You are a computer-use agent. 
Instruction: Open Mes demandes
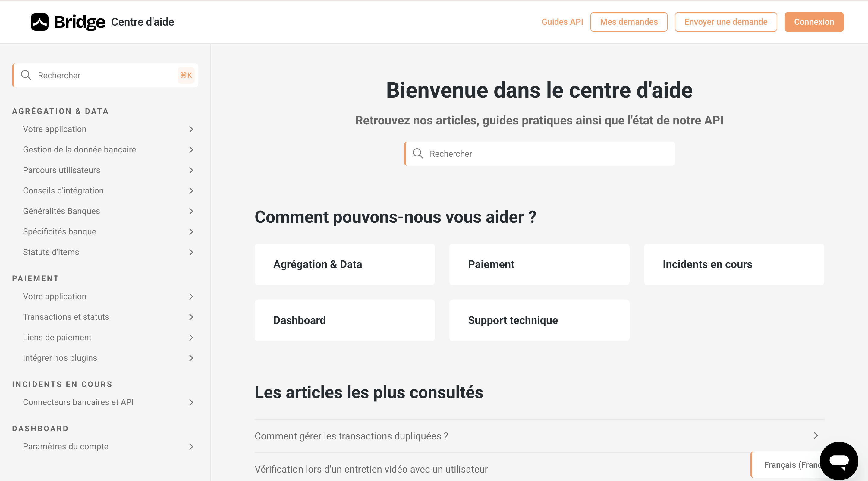629,22
